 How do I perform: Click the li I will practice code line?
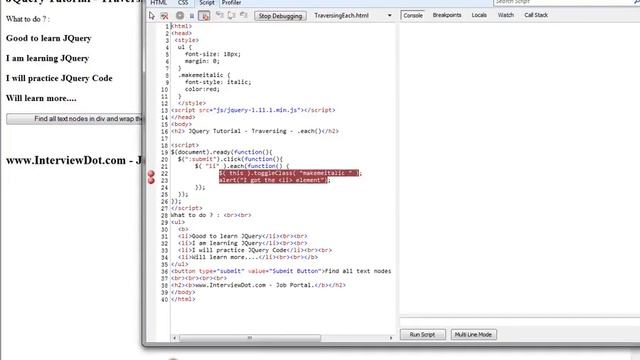[x=255, y=250]
